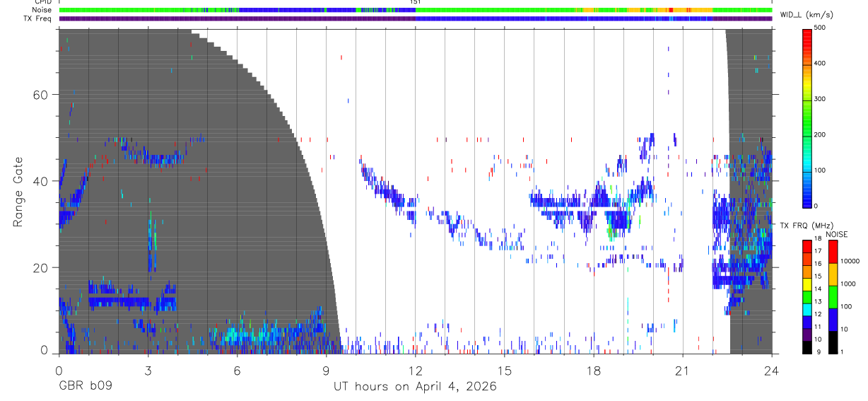Click the "10000" label on NOISE legend
Viewport: 868px width, 401px height.
pyautogui.click(x=851, y=261)
